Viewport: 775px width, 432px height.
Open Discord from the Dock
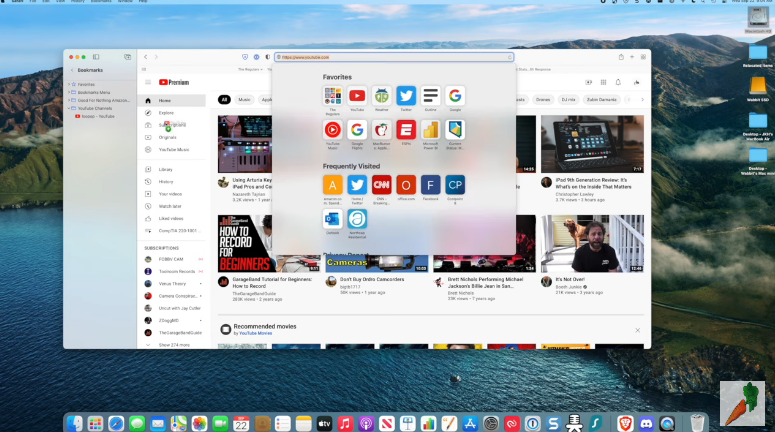pos(646,423)
